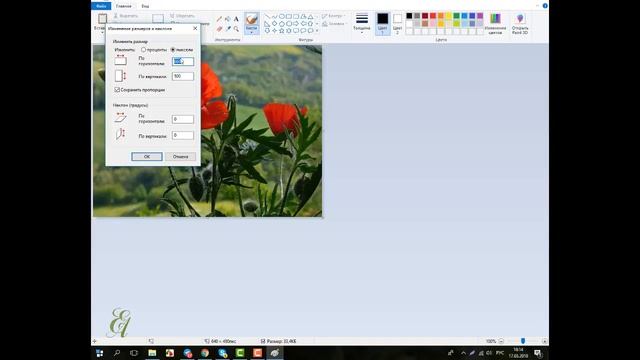Click Open Paint 3D button

tap(520, 23)
